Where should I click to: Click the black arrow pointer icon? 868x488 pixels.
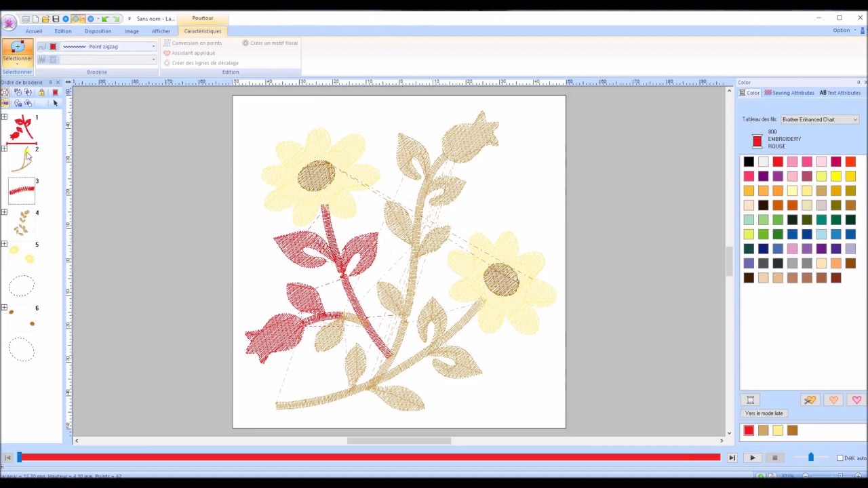pyautogui.click(x=55, y=103)
